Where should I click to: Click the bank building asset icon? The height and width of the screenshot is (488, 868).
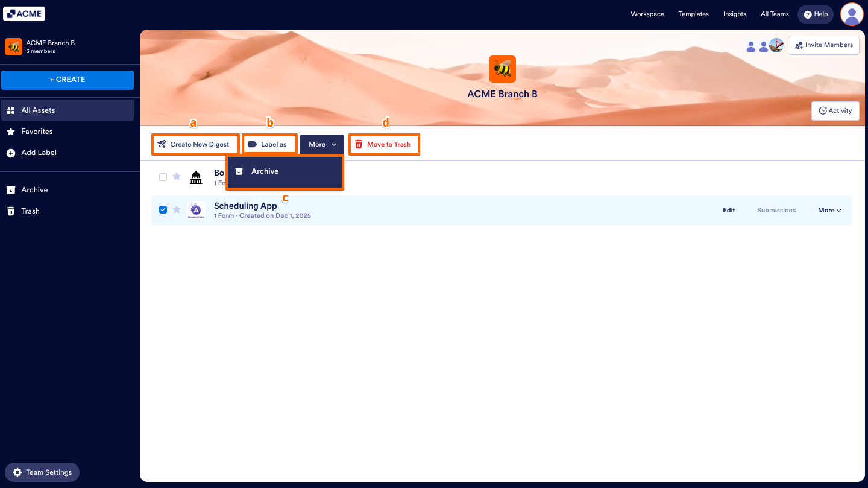[x=196, y=177]
